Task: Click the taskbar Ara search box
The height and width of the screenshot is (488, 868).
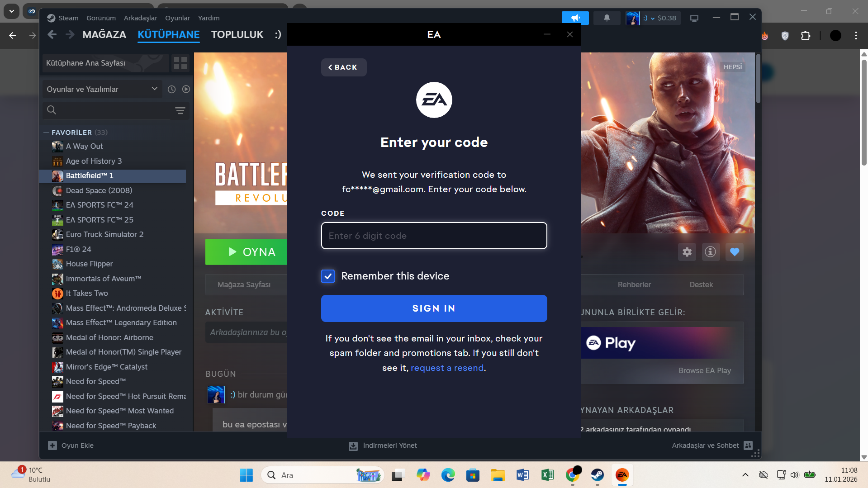Action: (323, 475)
